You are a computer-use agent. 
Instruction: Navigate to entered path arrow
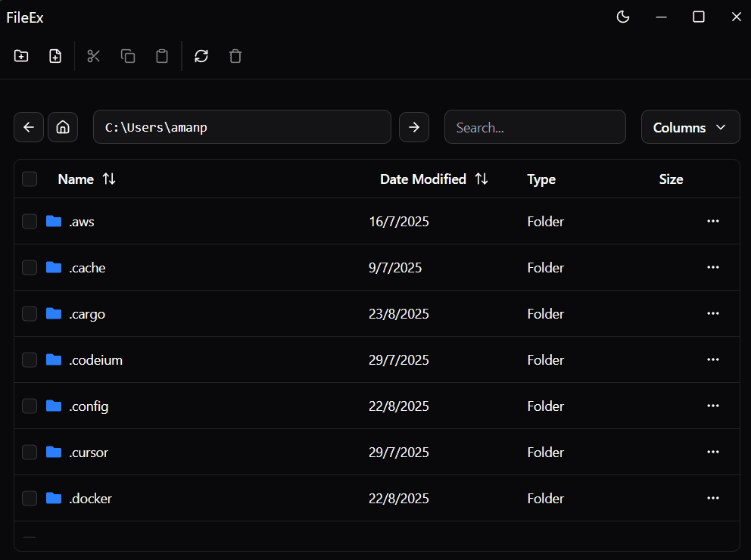tap(414, 127)
